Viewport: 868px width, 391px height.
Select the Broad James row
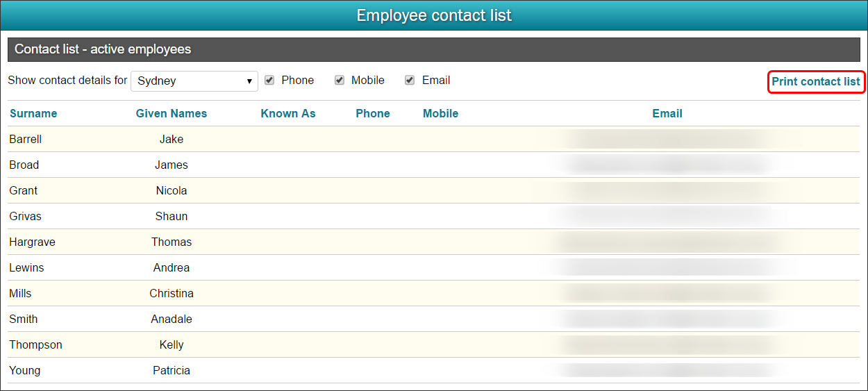(x=434, y=165)
